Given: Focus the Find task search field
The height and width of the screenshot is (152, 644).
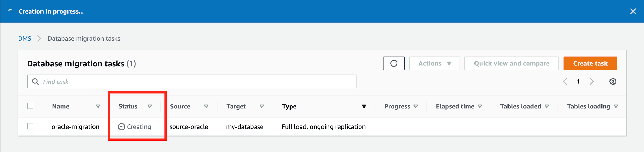Looking at the screenshot, I should (x=192, y=82).
